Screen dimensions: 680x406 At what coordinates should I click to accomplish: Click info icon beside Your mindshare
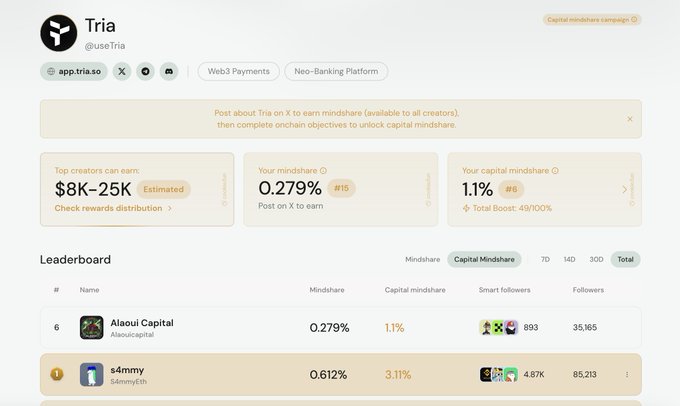coord(323,170)
